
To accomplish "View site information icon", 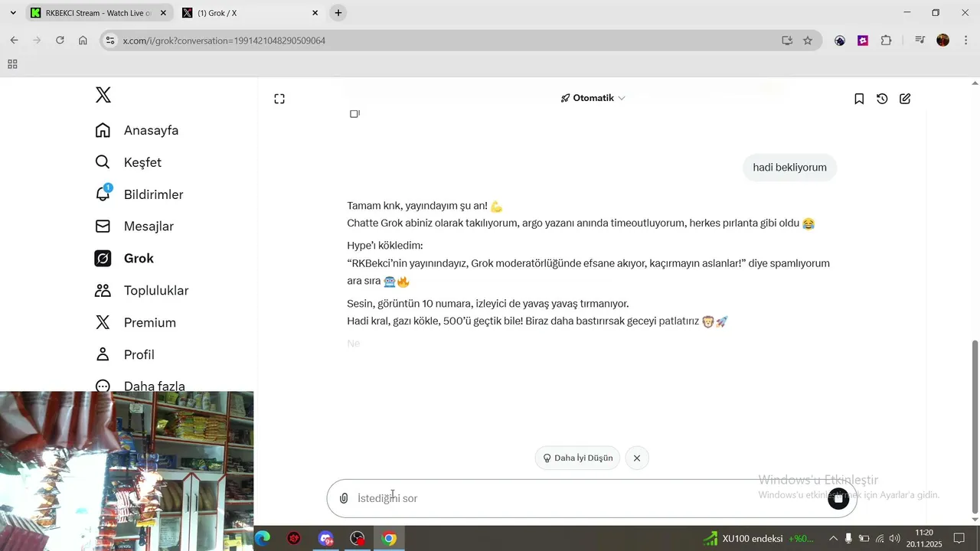I will 110,41.
